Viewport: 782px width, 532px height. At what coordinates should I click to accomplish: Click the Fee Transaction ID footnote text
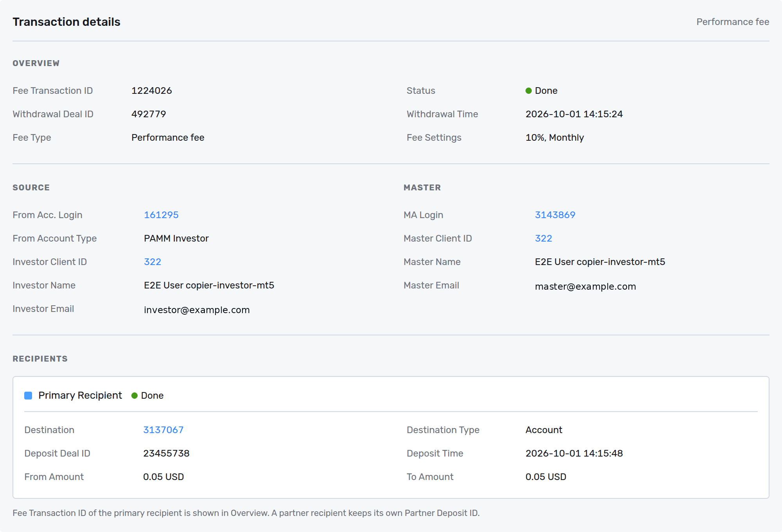246,513
